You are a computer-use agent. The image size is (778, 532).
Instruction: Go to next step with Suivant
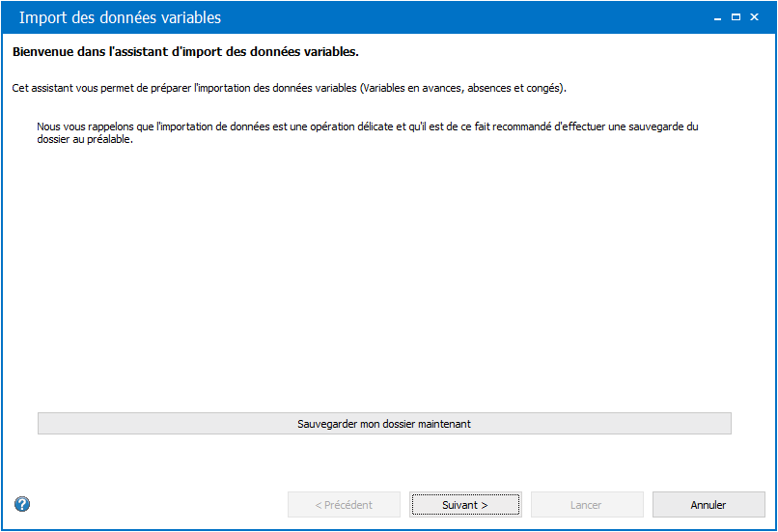click(465, 505)
